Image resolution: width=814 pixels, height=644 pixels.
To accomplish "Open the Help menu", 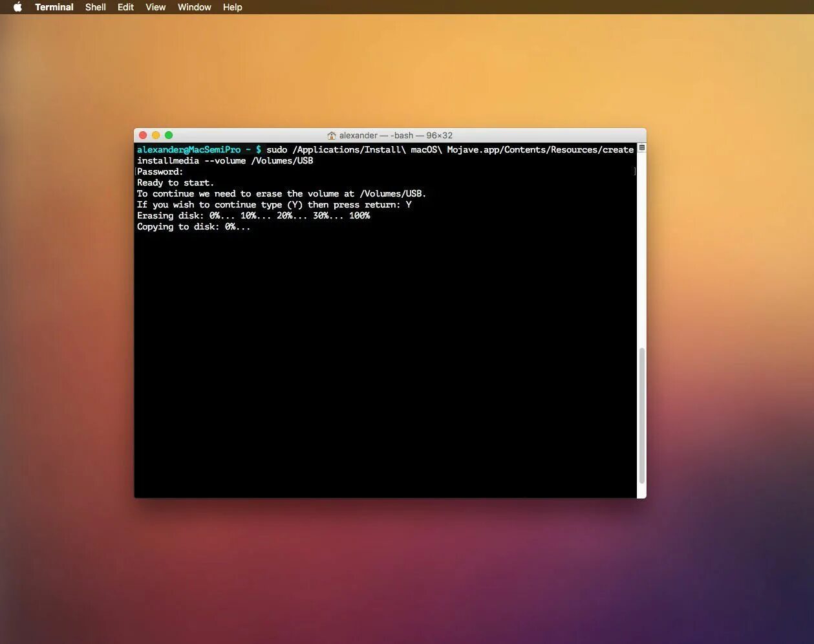I will tap(233, 7).
